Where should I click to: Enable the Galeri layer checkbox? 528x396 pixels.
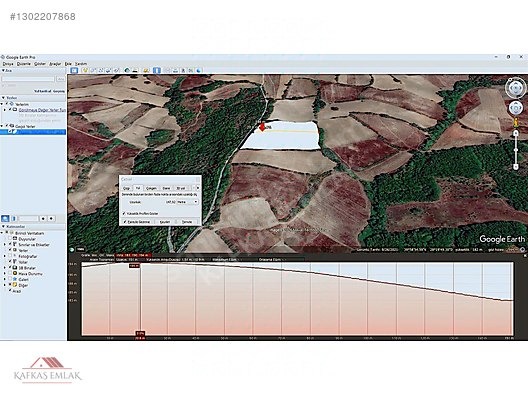(10, 279)
